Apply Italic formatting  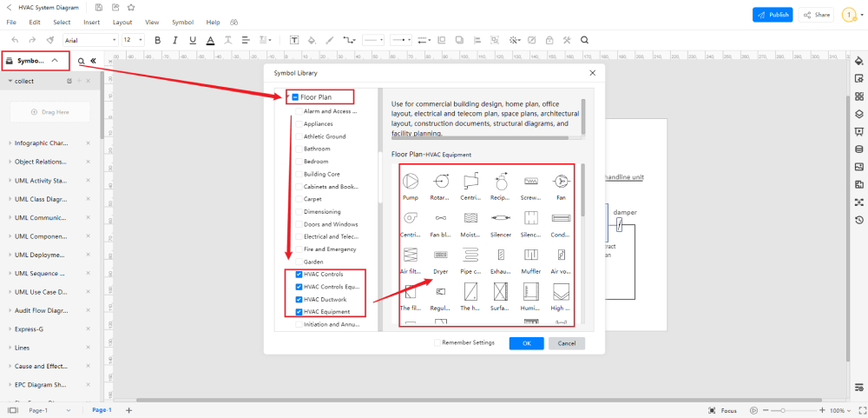click(x=175, y=40)
